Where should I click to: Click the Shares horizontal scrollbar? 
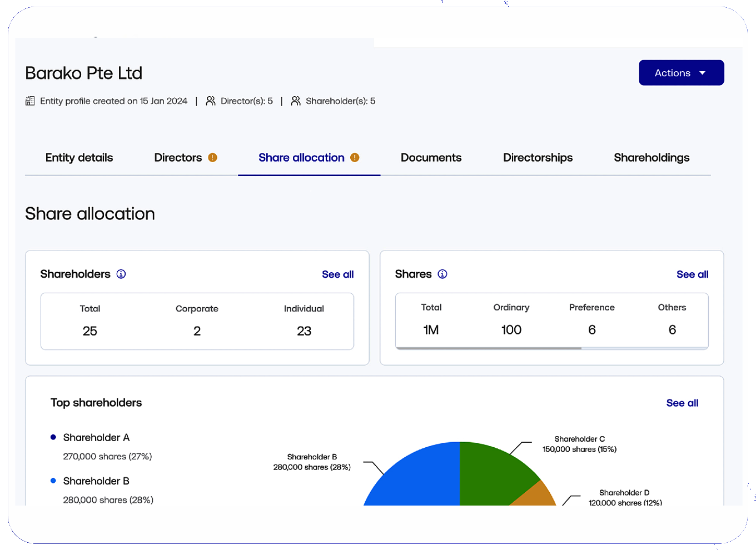point(488,348)
